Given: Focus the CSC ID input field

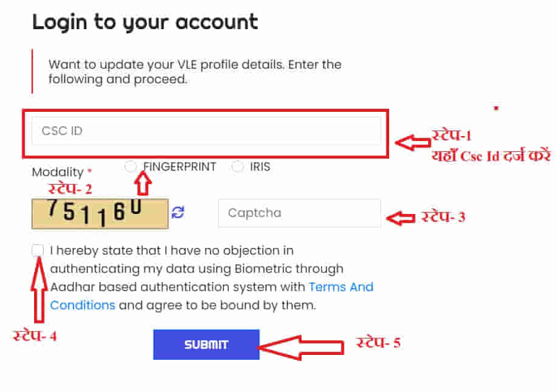Looking at the screenshot, I should (x=206, y=131).
